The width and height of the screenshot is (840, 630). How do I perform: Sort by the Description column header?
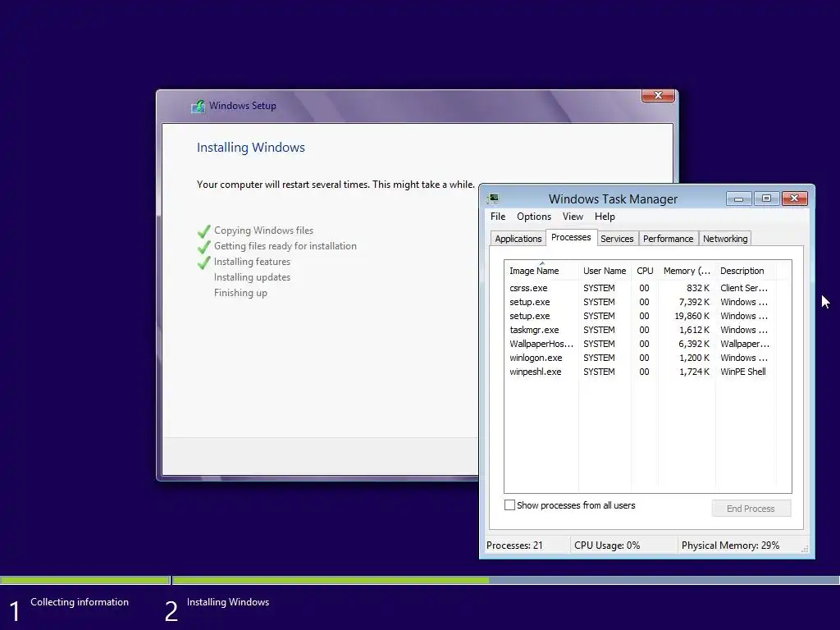(x=746, y=271)
